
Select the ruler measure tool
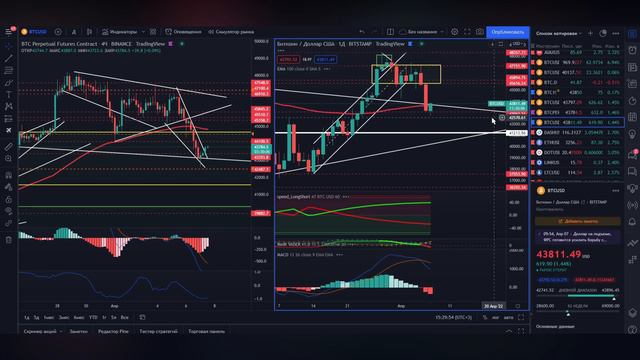pos(9,147)
